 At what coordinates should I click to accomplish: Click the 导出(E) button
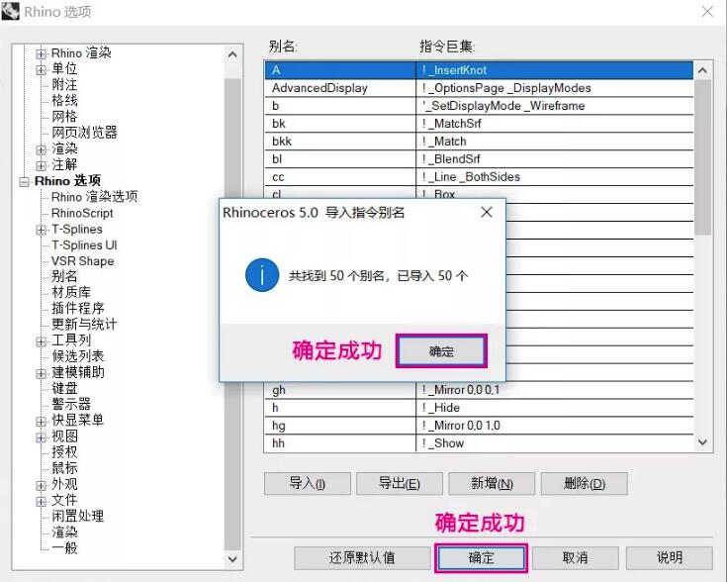[400, 484]
